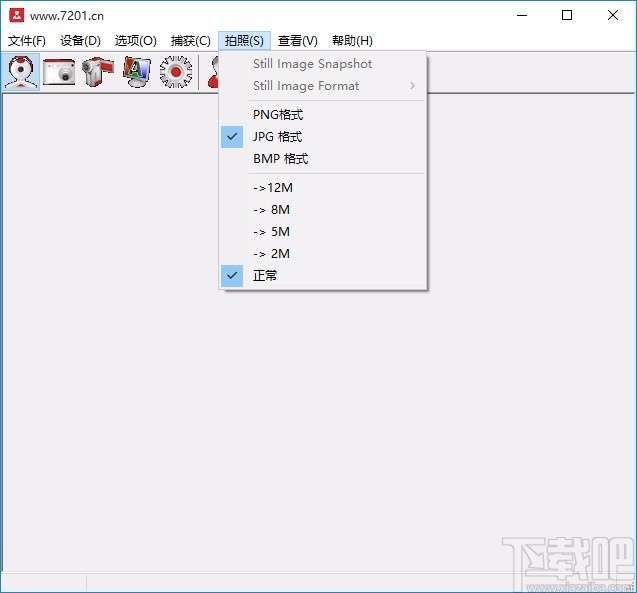Select the checked JPG 格式 option
Screen dimensions: 637x593
(323, 136)
